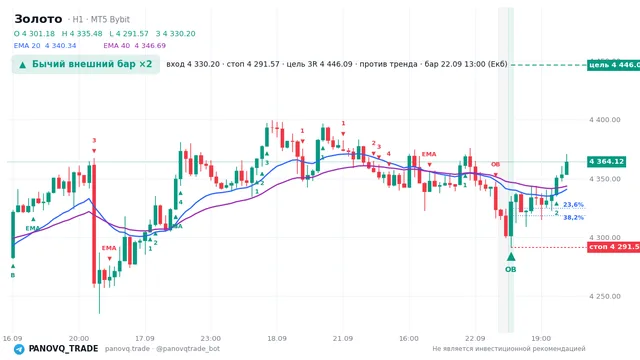Viewport: 640px width, 360px height.
Task: Click the 23:00 time axis label
Action: 211,338
